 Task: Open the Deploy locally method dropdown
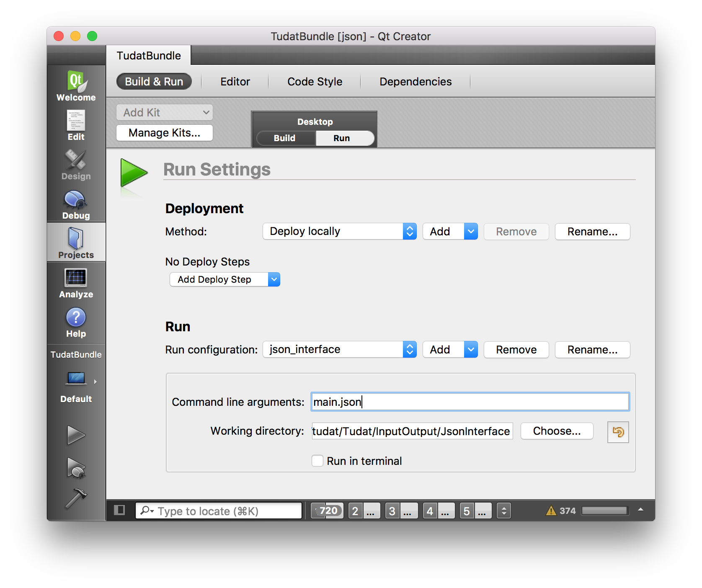coord(339,232)
